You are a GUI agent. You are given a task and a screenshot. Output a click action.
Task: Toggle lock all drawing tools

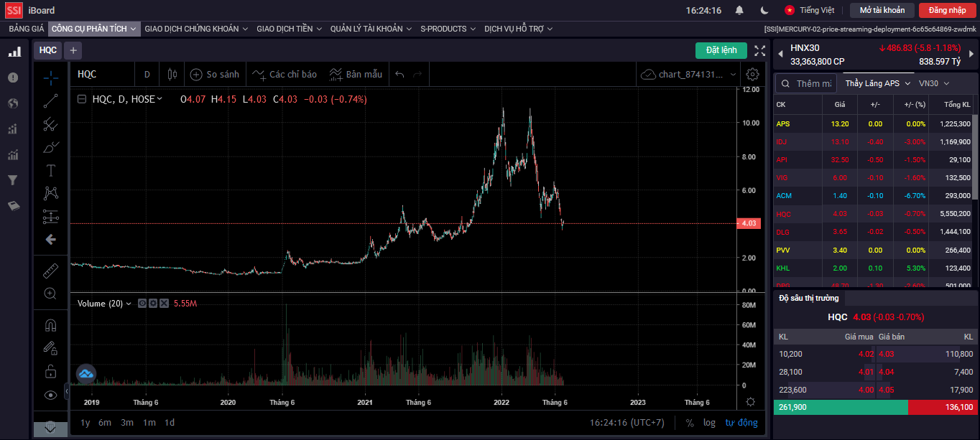point(50,371)
